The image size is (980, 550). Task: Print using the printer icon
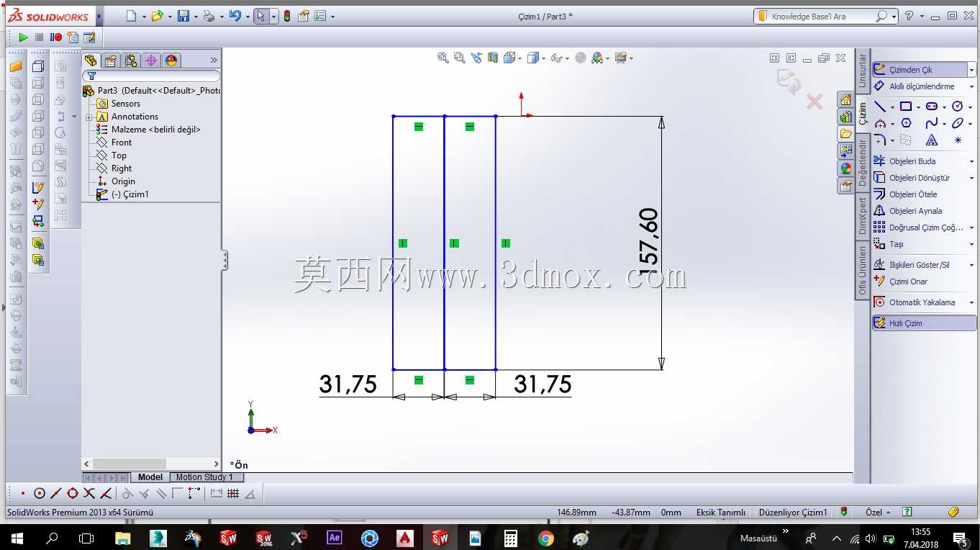tap(209, 16)
